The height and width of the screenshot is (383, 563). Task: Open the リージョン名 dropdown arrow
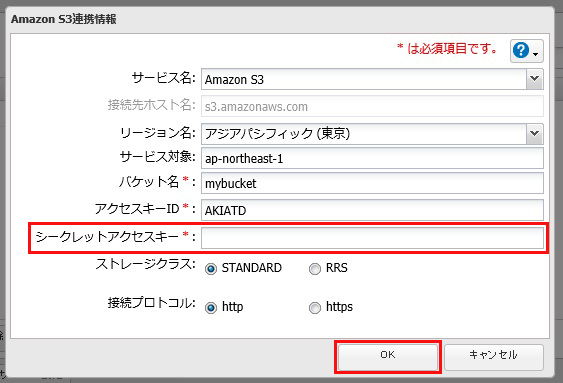pos(535,134)
